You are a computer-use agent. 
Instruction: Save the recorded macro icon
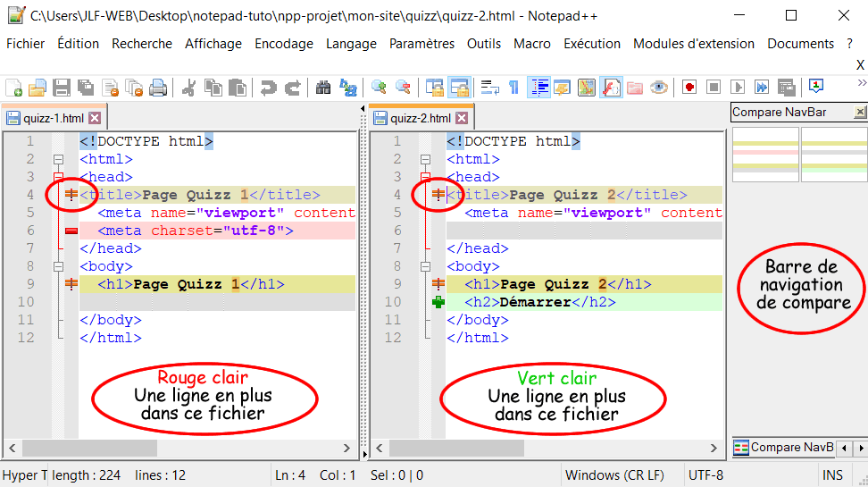pyautogui.click(x=786, y=88)
